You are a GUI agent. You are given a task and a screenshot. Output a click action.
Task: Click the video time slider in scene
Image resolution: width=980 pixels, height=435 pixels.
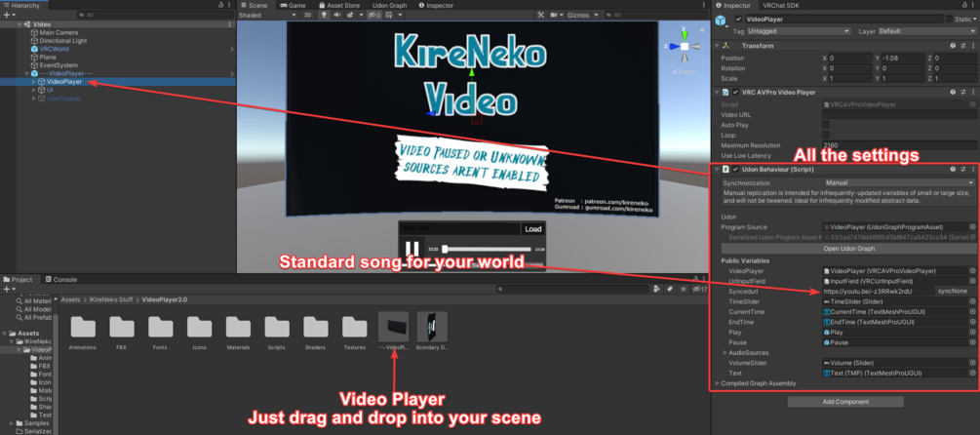486,249
